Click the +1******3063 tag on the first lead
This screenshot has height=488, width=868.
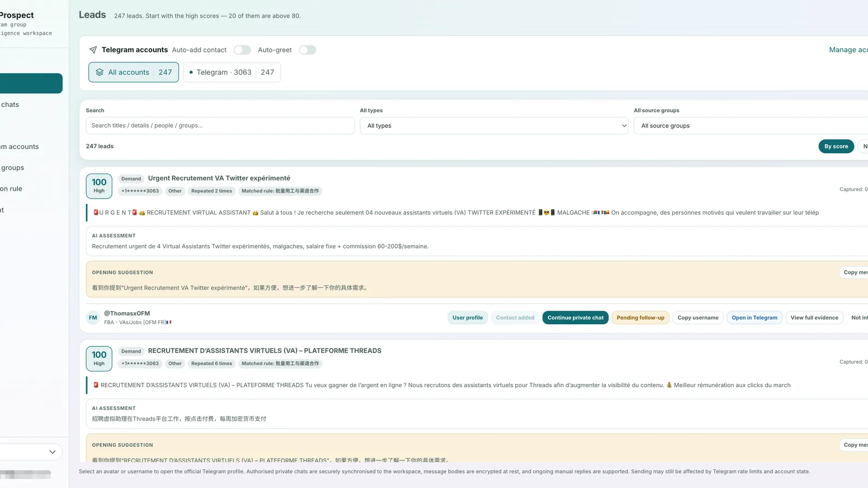click(140, 191)
